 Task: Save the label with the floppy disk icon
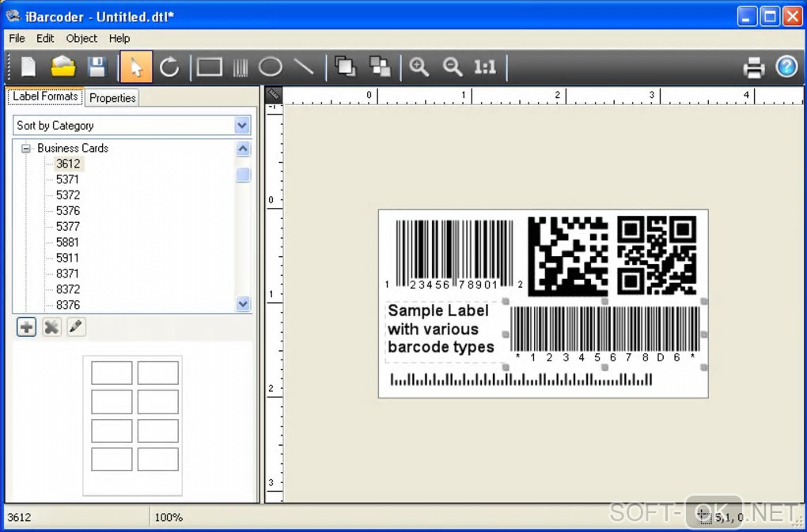[x=97, y=67]
